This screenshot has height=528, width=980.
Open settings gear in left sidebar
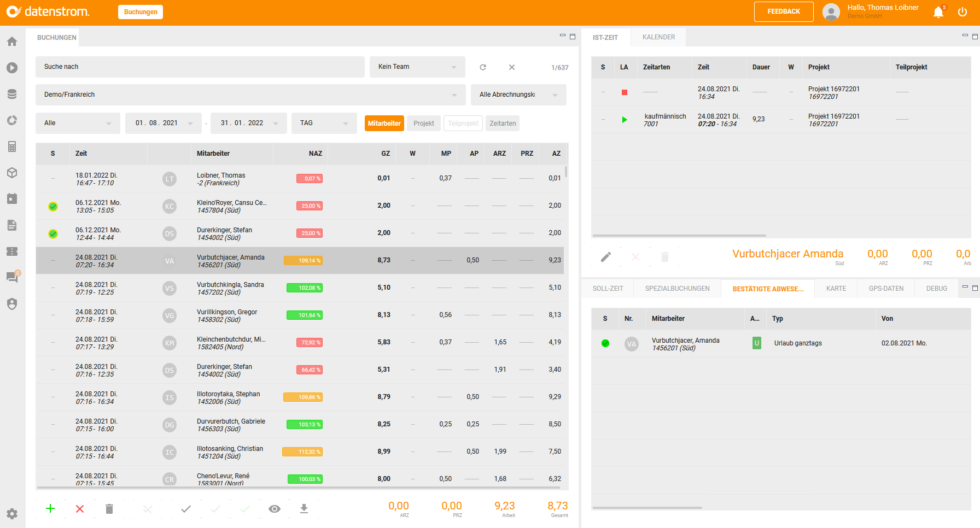click(x=12, y=514)
